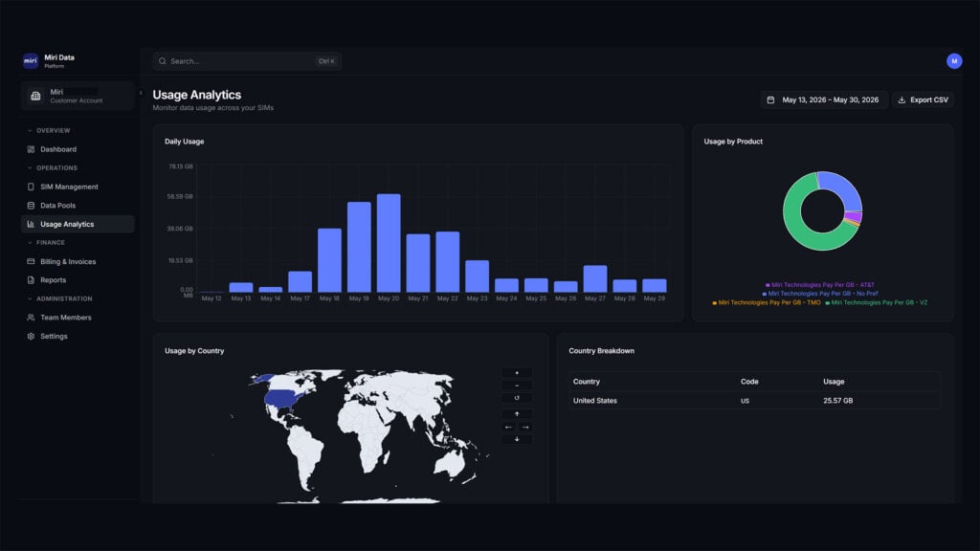Click the 'Country Breakdown' card title
This screenshot has height=551, width=980.
pyautogui.click(x=601, y=351)
